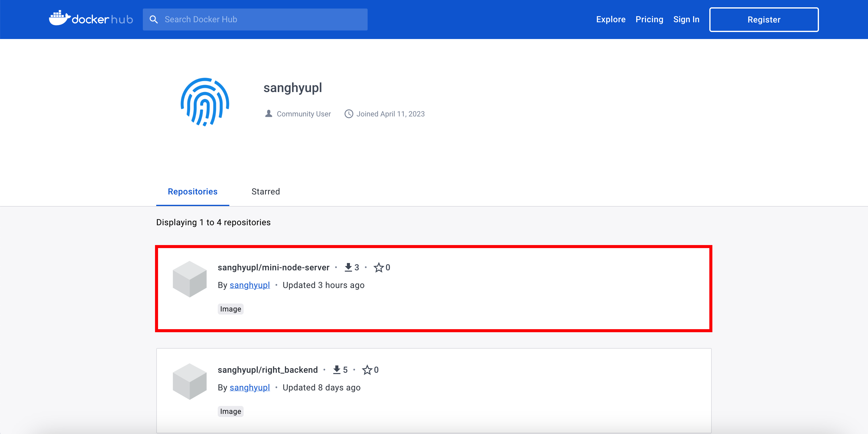Click the 'Community User' label

[x=304, y=114]
